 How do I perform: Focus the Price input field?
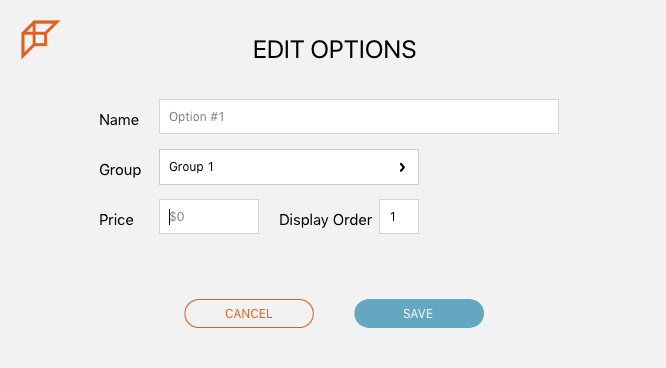[209, 216]
